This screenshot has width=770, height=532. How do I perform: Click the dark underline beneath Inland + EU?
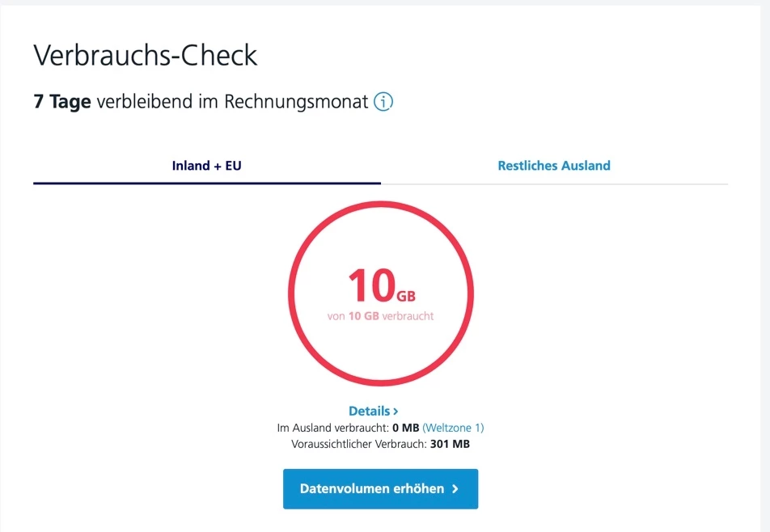point(206,183)
